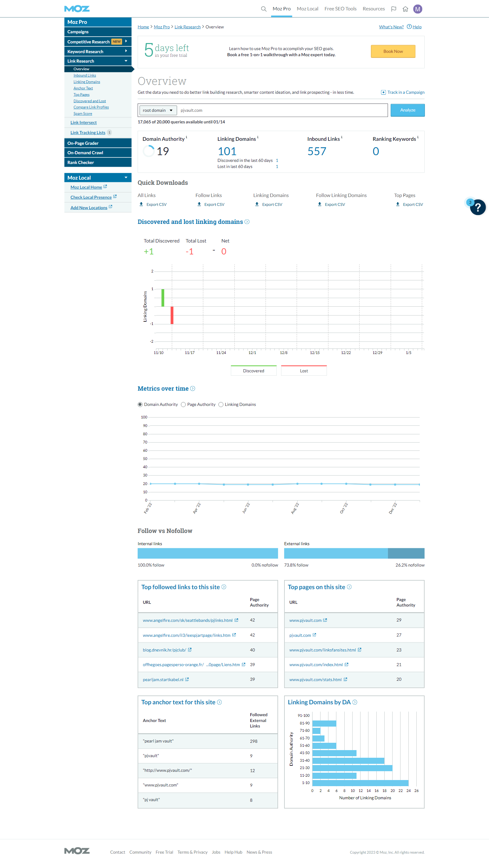Switch to the Moz Pro top tab
This screenshot has width=489, height=868.
(281, 9)
